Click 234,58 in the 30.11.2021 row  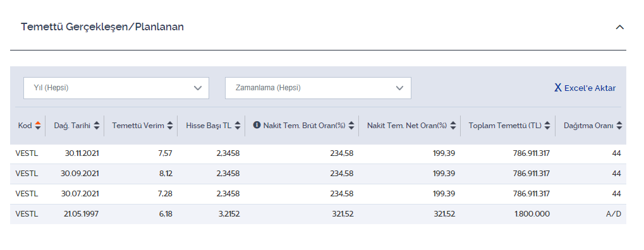click(342, 153)
